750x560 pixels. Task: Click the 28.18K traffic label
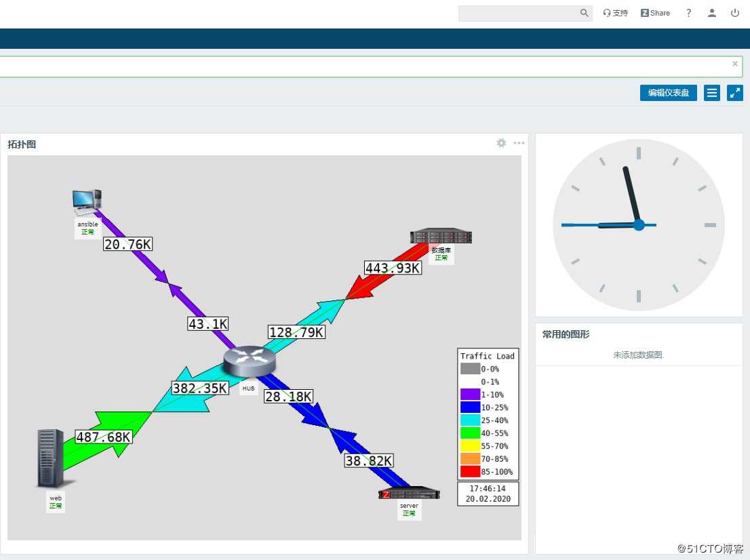tap(288, 396)
